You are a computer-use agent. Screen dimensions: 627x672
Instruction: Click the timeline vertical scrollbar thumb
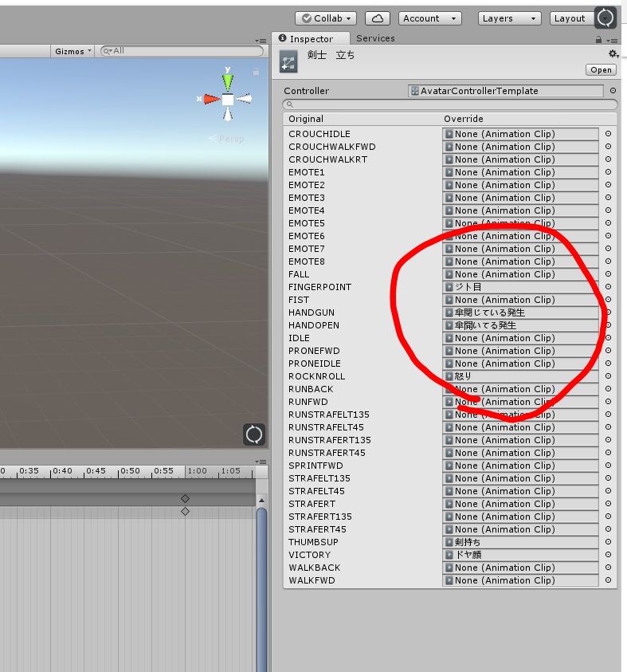click(x=261, y=589)
